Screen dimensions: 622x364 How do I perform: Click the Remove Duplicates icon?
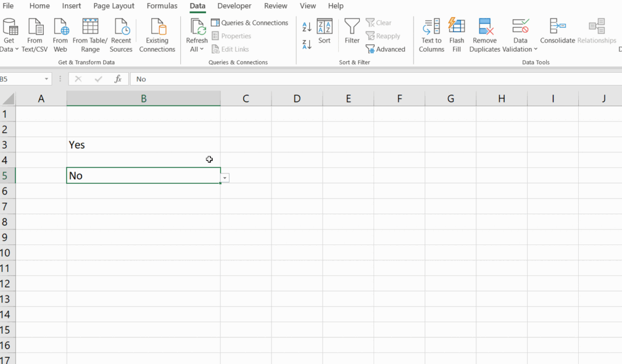pos(485,27)
